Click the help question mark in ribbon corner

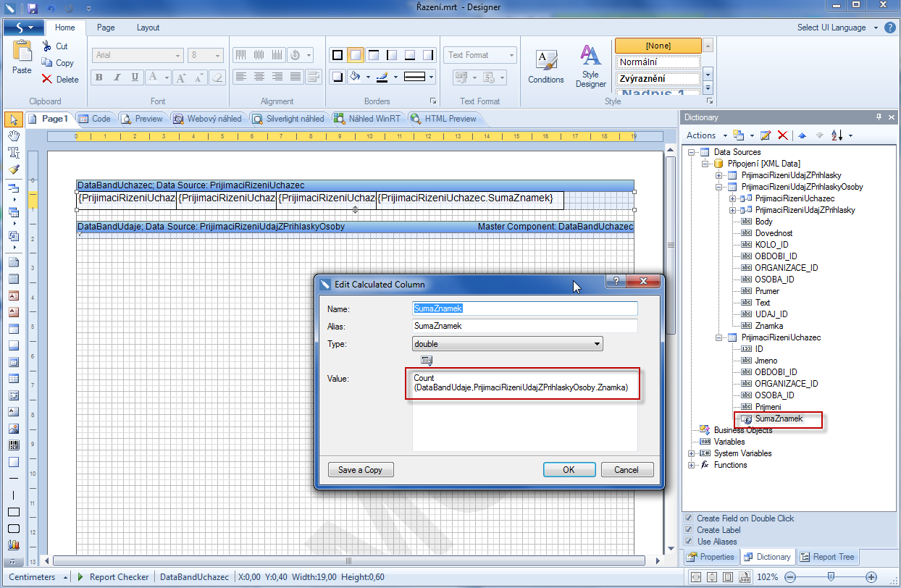click(889, 28)
